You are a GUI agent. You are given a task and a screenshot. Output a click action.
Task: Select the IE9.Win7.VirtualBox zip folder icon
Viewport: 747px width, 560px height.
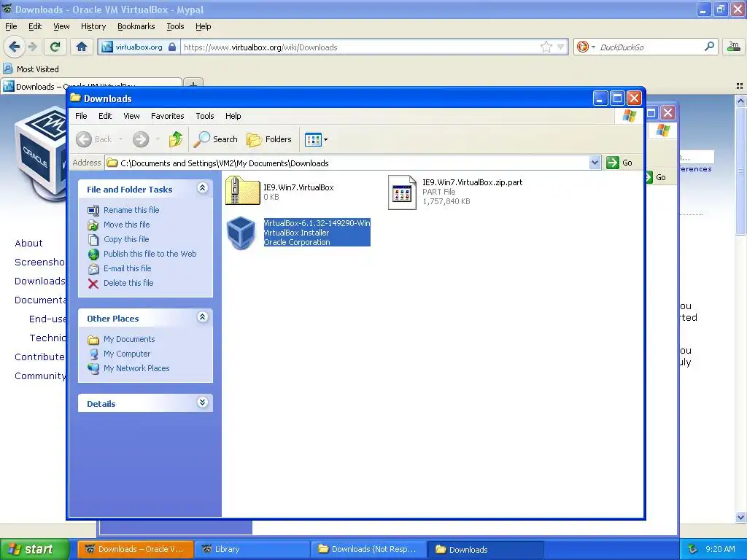point(242,190)
